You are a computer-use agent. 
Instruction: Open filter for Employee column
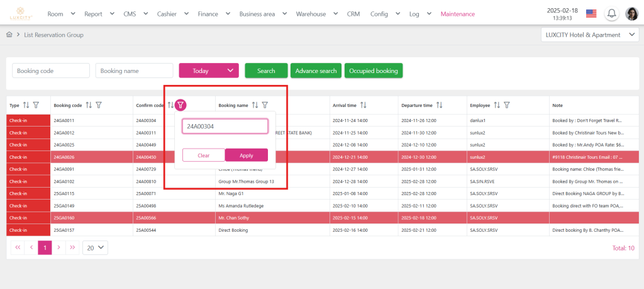pos(507,105)
